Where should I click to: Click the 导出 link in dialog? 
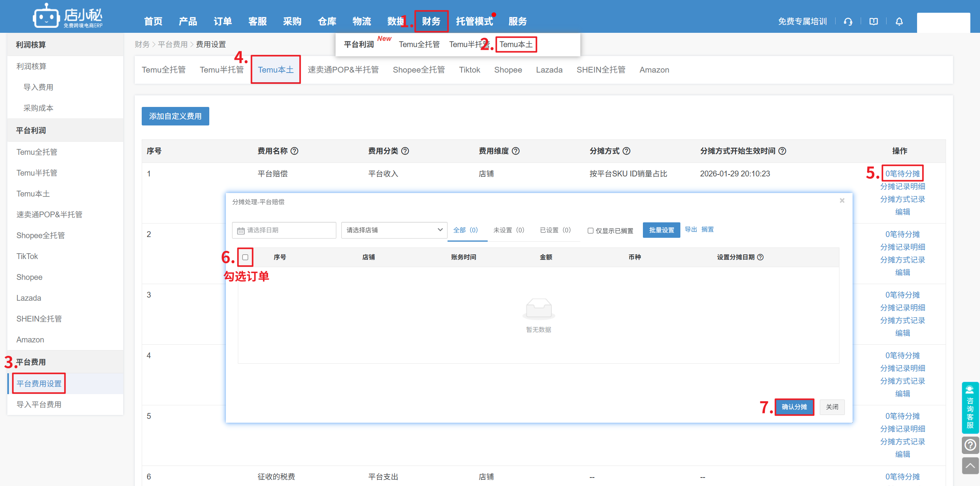(690, 229)
